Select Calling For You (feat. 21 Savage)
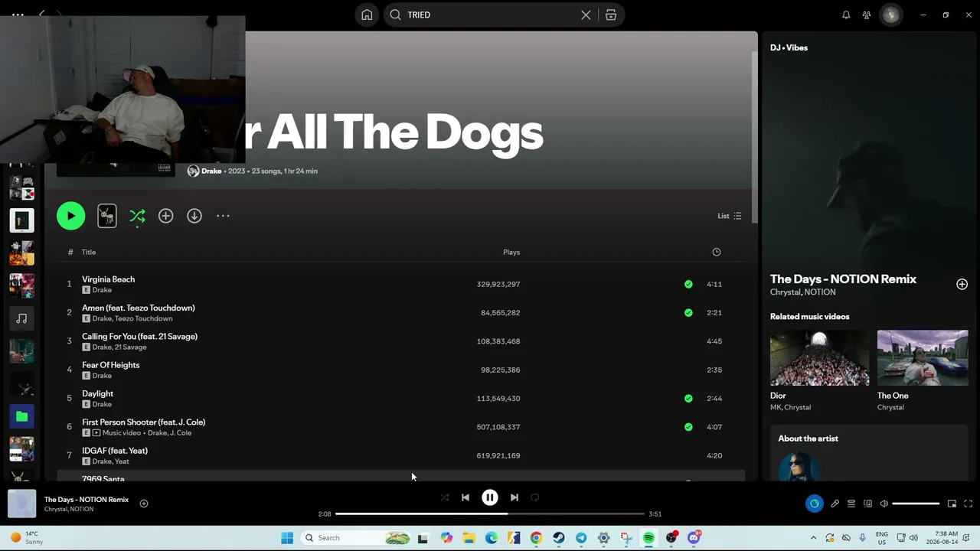The width and height of the screenshot is (980, 551). point(139,336)
